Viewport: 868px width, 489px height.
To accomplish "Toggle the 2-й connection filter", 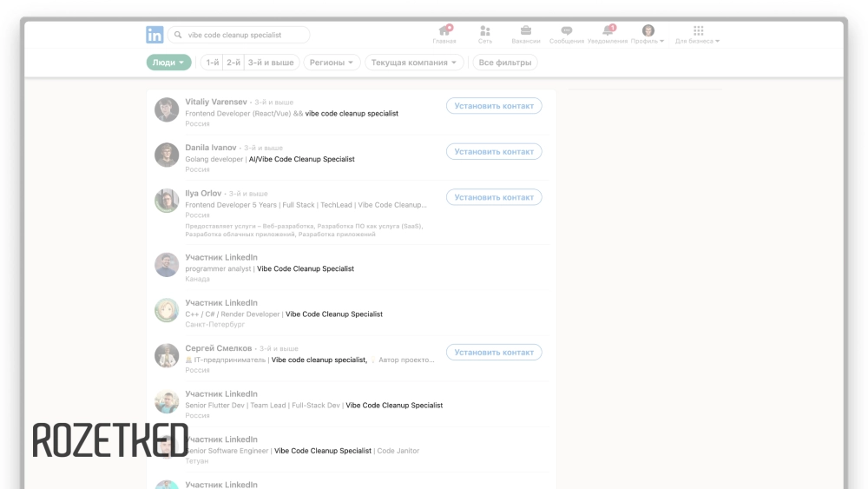I will [233, 63].
